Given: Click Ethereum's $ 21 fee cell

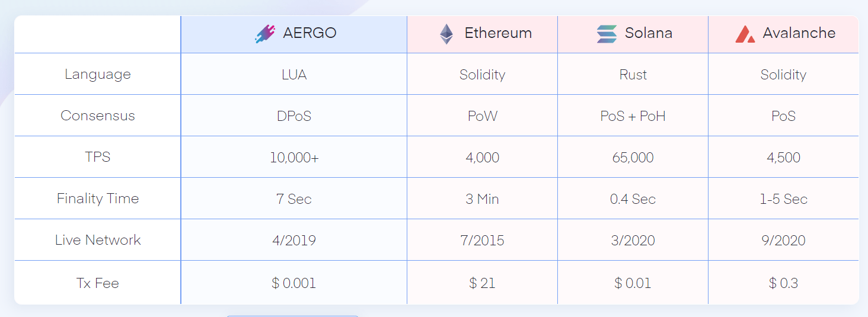Looking at the screenshot, I should (482, 283).
